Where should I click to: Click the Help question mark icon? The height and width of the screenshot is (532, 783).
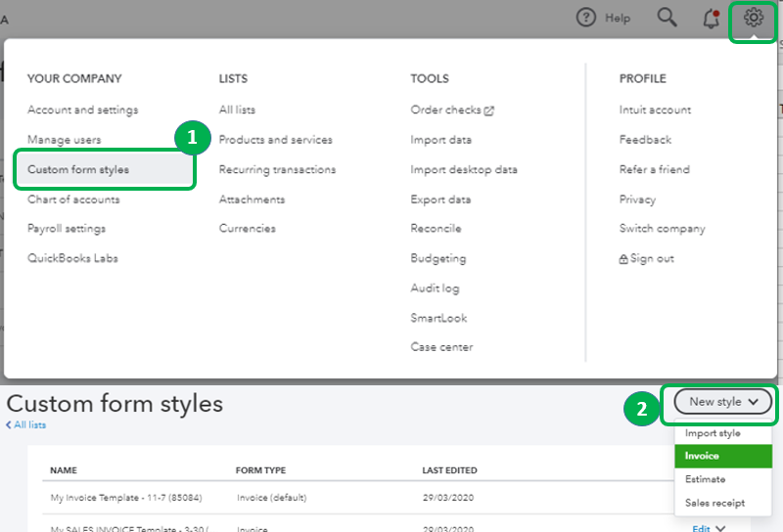[x=586, y=18]
